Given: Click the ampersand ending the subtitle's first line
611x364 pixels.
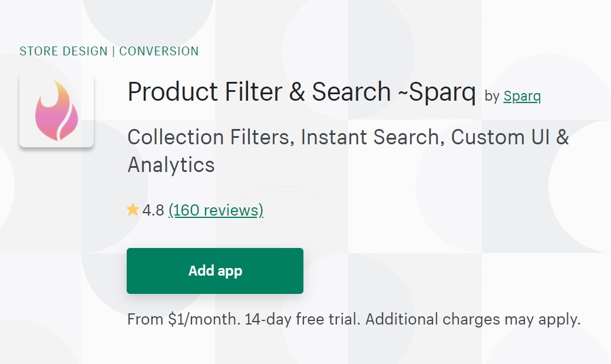Looking at the screenshot, I should tap(563, 137).
